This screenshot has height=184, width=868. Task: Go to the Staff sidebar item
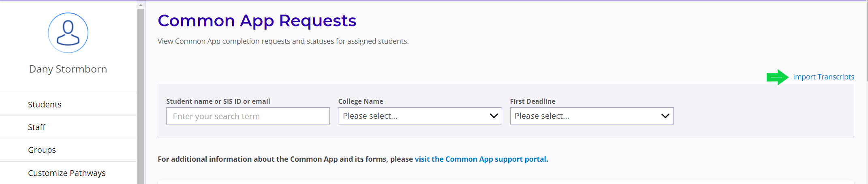click(36, 127)
